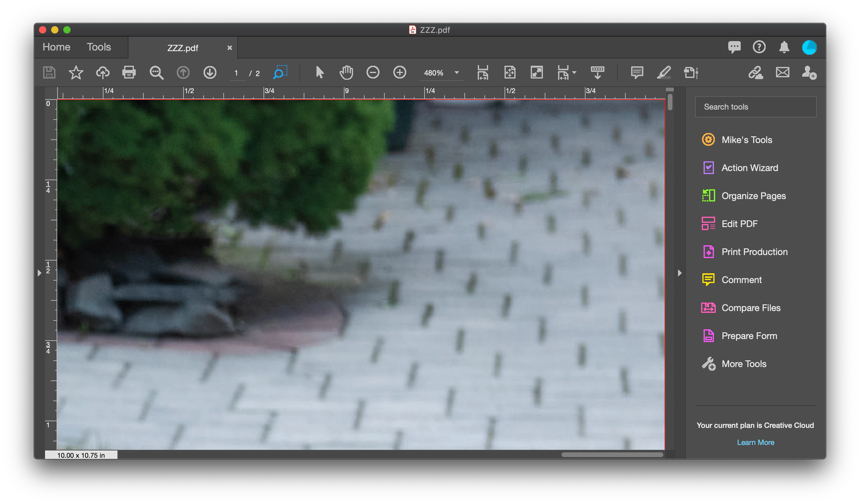
Task: Click the Print file icon
Action: [x=129, y=73]
